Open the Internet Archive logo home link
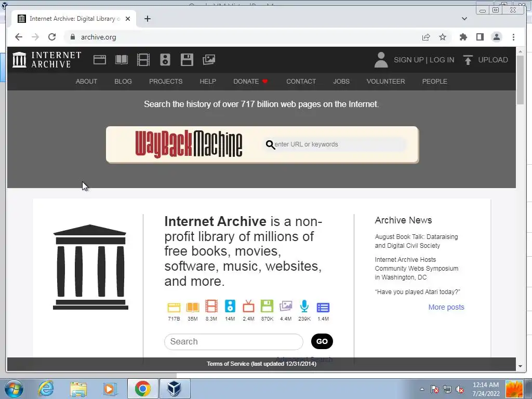 coord(47,60)
